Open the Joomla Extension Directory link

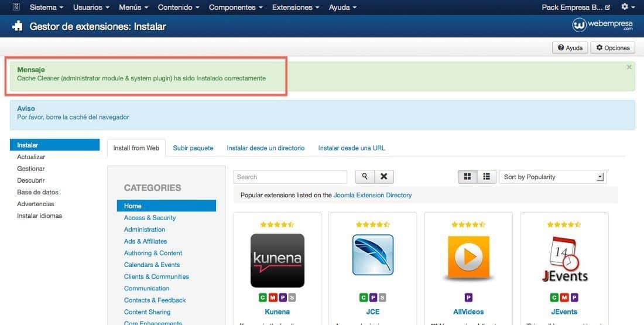(x=372, y=195)
